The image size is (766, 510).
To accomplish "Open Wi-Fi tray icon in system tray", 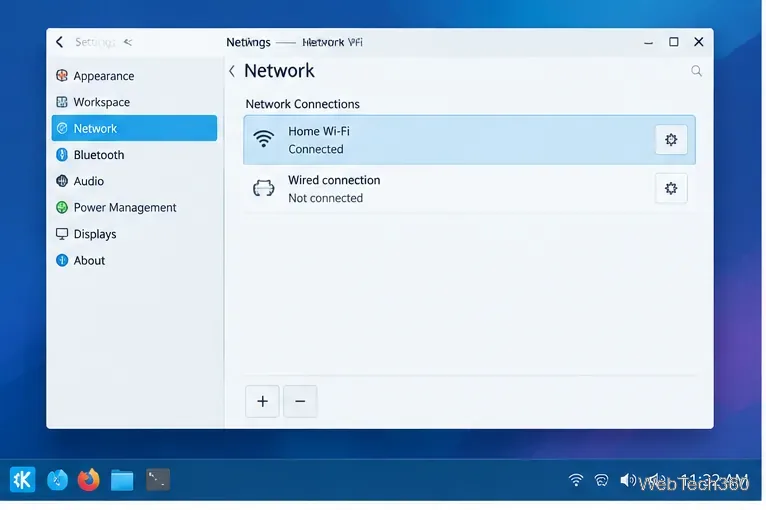I will [x=576, y=480].
